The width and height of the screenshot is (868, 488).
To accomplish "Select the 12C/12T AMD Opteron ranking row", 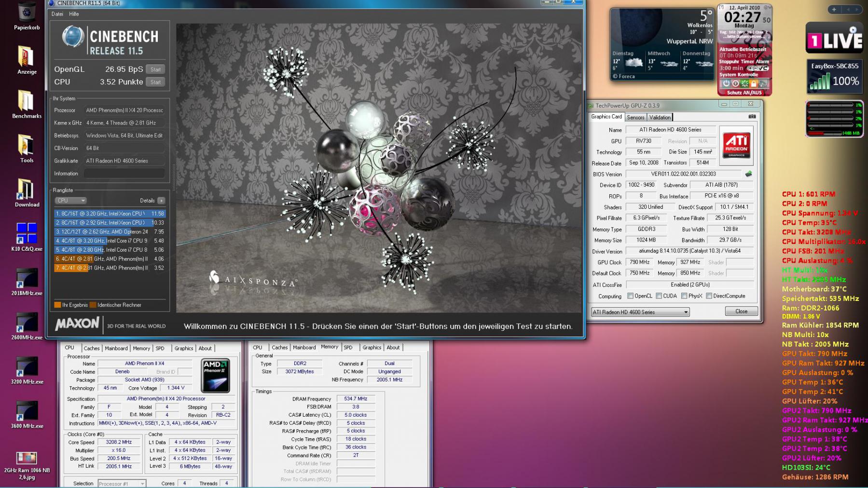I will tap(110, 232).
